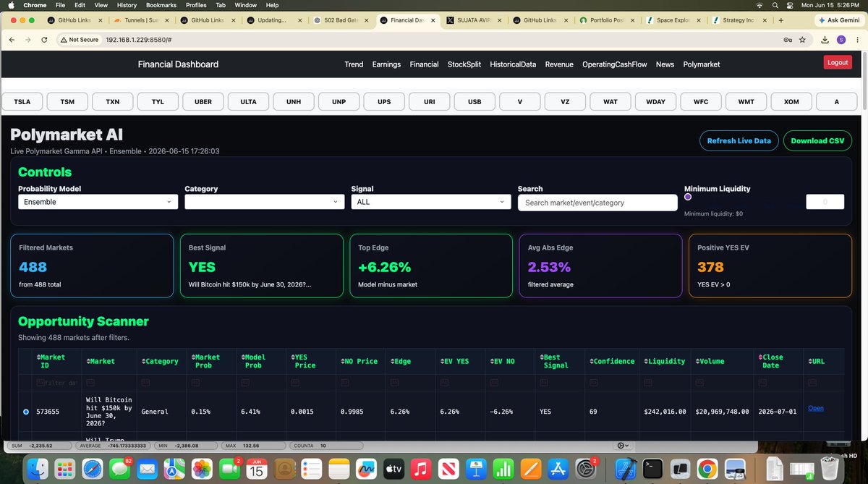Bookmark this page with star icon

tap(802, 40)
